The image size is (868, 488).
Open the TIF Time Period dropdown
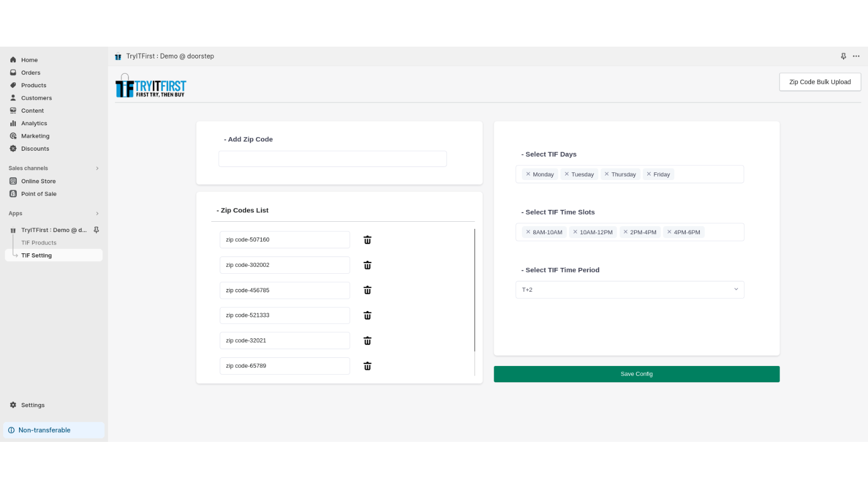[x=630, y=290]
